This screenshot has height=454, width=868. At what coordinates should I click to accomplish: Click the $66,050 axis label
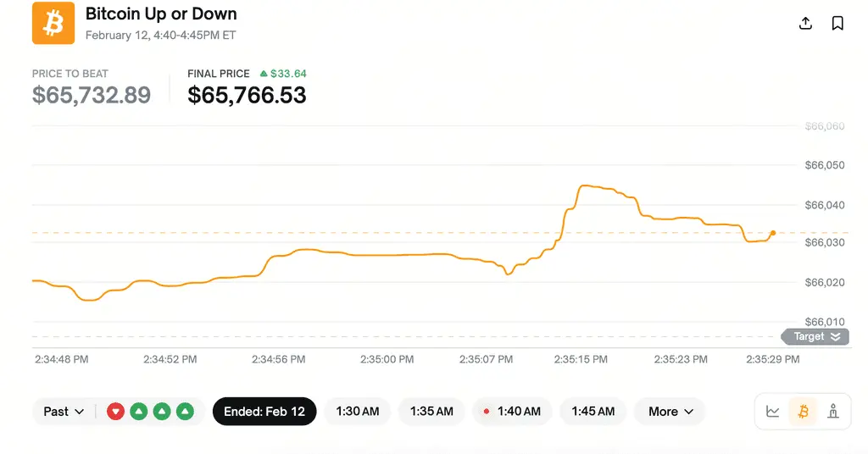(825, 165)
